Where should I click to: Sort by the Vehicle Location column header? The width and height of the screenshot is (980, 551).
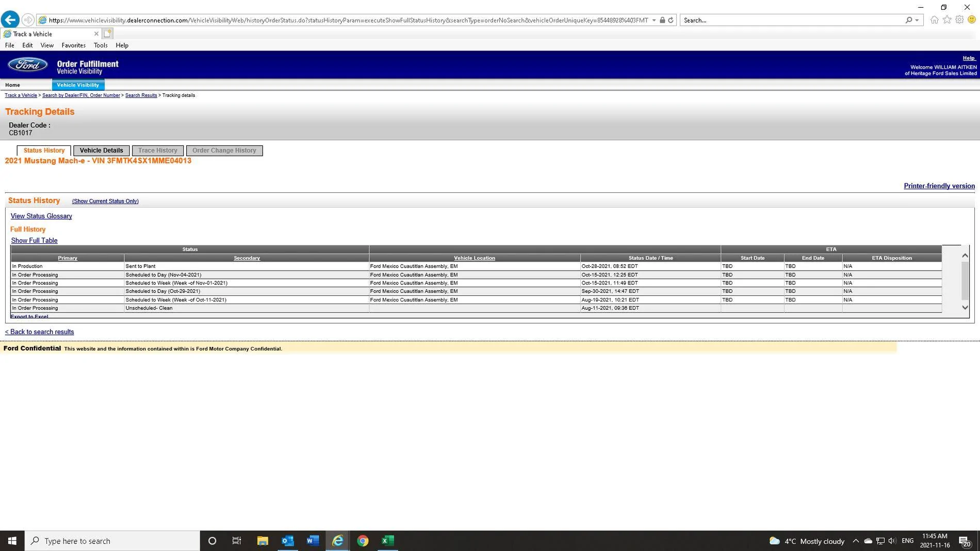[475, 258]
